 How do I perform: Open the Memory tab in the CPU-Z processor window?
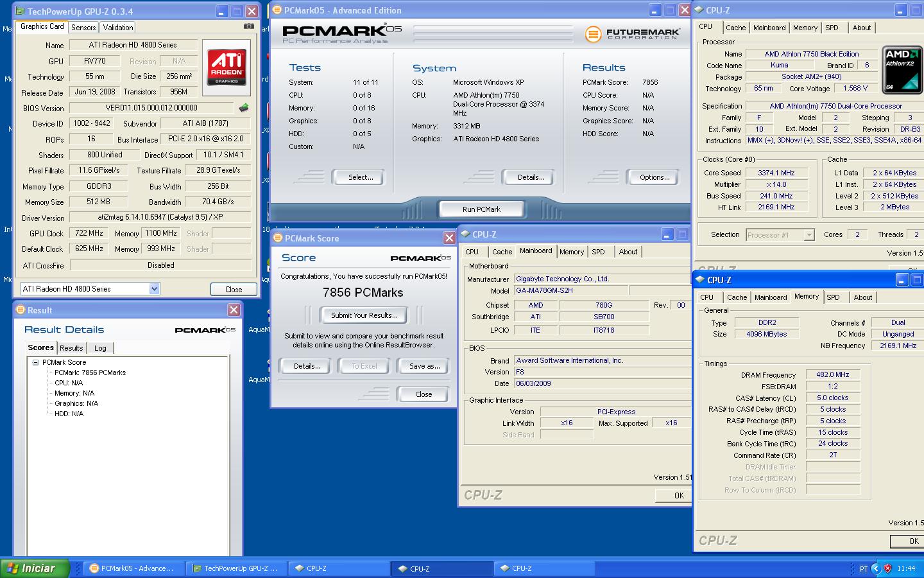(805, 28)
